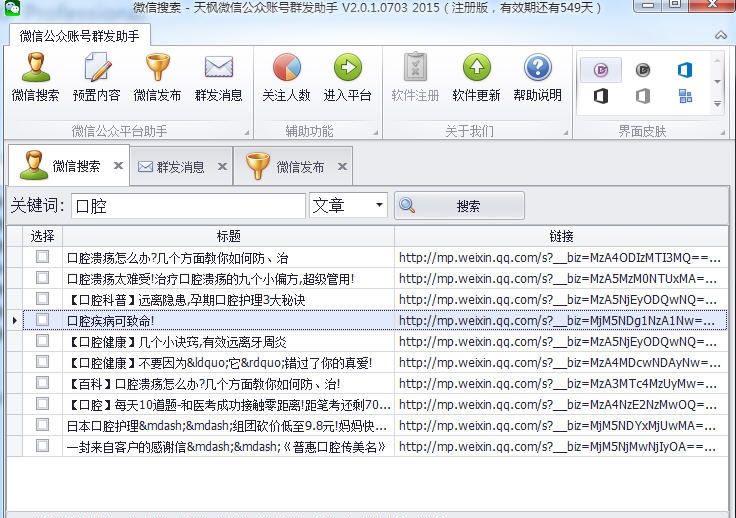Image resolution: width=736 pixels, height=518 pixels.
Task: Click link cell containing MzA4ODIzMTI3MQ
Action: (x=560, y=257)
